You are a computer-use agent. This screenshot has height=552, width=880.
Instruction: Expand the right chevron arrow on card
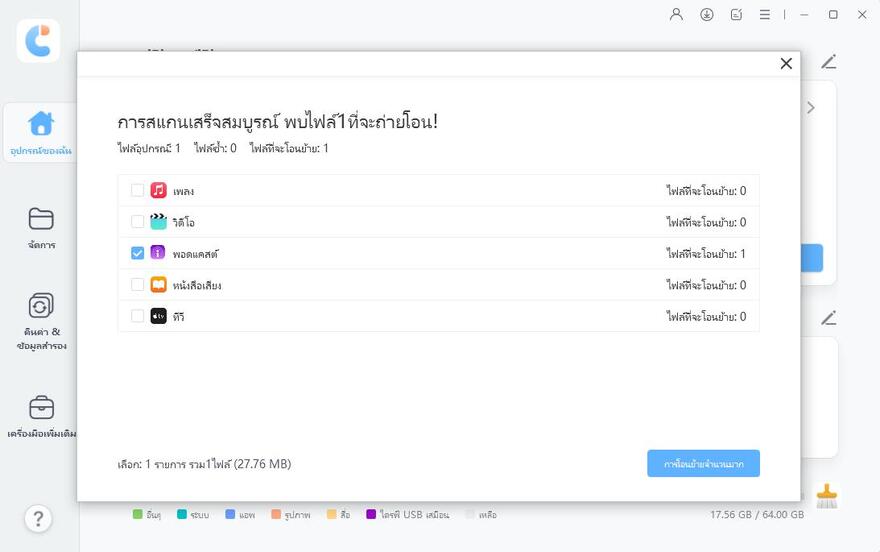811,108
